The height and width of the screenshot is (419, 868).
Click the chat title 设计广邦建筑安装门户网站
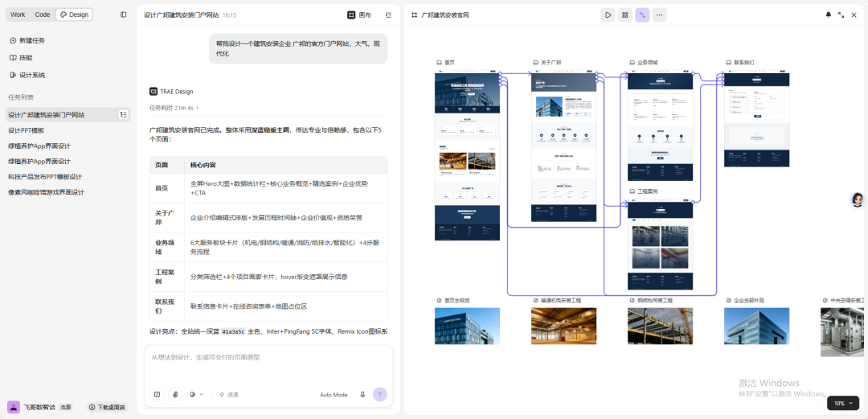point(182,15)
